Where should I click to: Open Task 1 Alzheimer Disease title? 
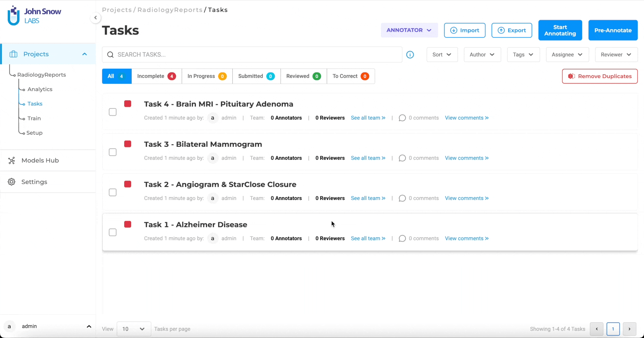pos(196,225)
